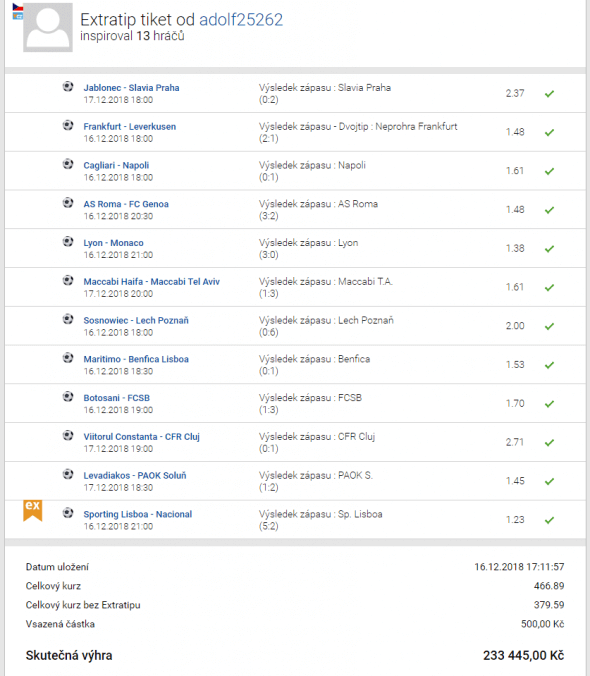Open Sporting Lisboa - Nacional match
590x676 pixels.
138,514
